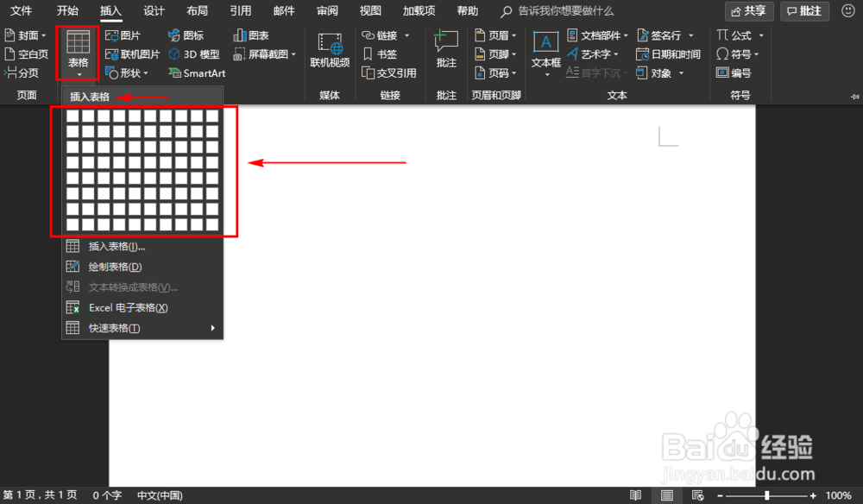Choose 绘制表格(D) draw table
Viewport: 863px width, 504px height.
click(x=142, y=267)
